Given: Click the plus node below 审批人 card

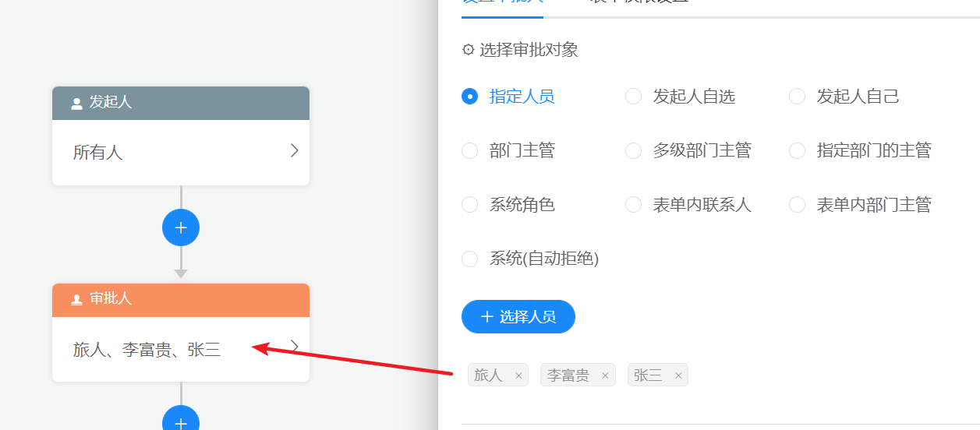Looking at the screenshot, I should pos(181,419).
